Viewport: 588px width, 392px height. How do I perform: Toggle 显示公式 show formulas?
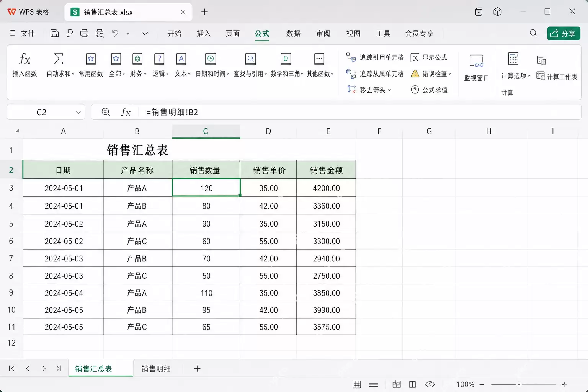[429, 57]
